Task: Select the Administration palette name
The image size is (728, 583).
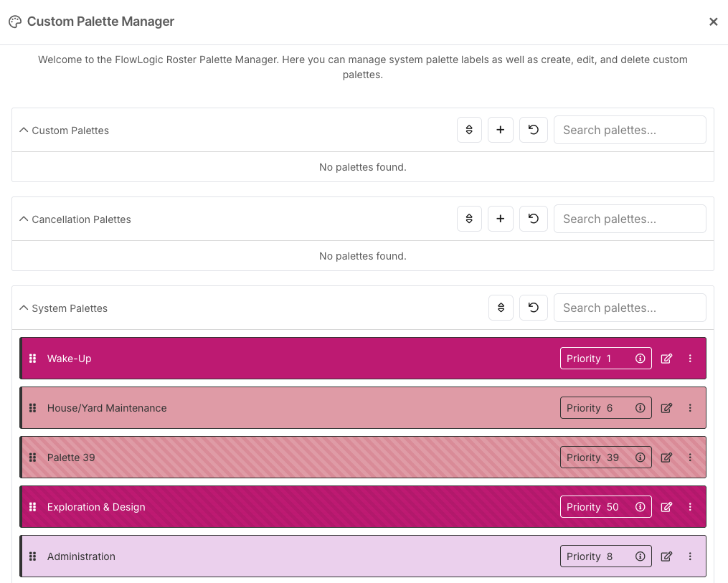Action: point(81,556)
